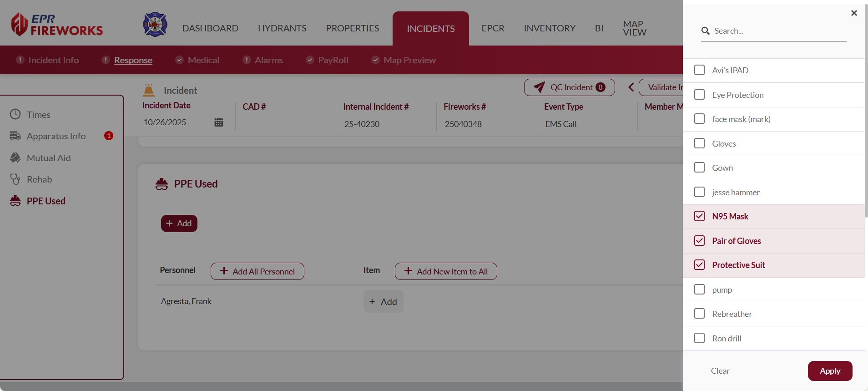The width and height of the screenshot is (868, 391).
Task: Click Clear to reset selections
Action: (720, 371)
